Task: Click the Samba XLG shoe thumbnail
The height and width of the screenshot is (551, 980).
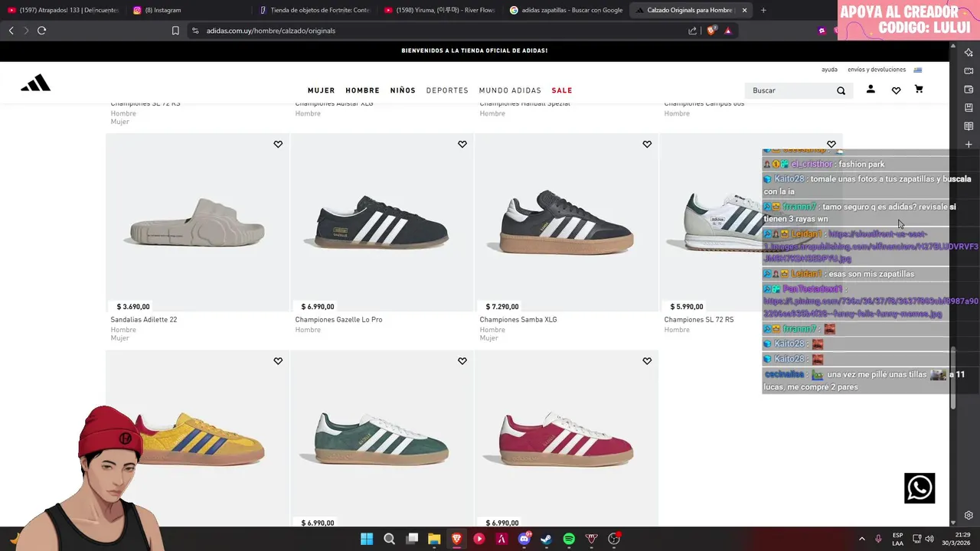Action: (x=567, y=222)
